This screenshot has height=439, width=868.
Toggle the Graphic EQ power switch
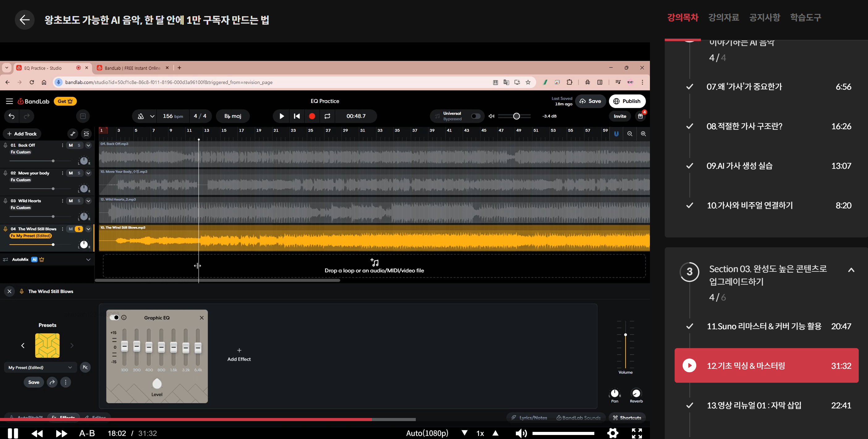[x=115, y=318]
